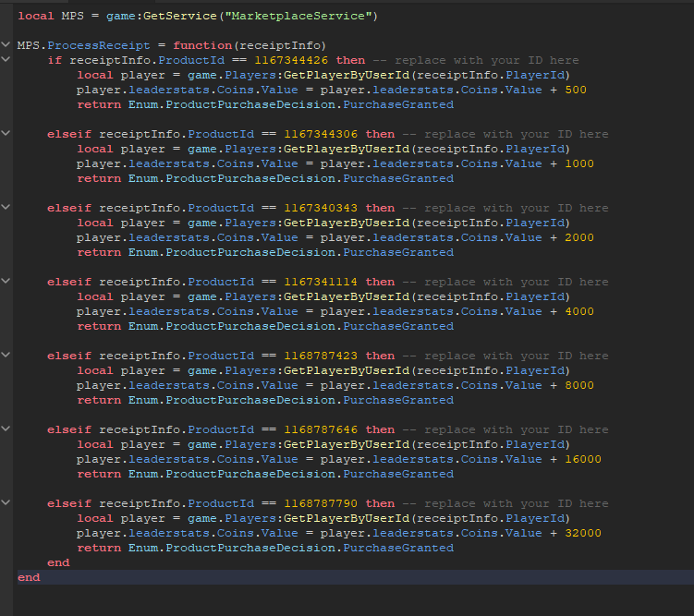
Task: Click the GetService call on first line
Action: tap(179, 16)
